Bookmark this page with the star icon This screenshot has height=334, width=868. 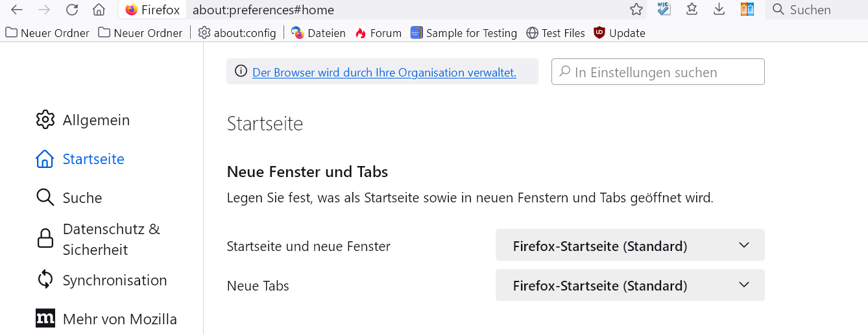coord(636,10)
